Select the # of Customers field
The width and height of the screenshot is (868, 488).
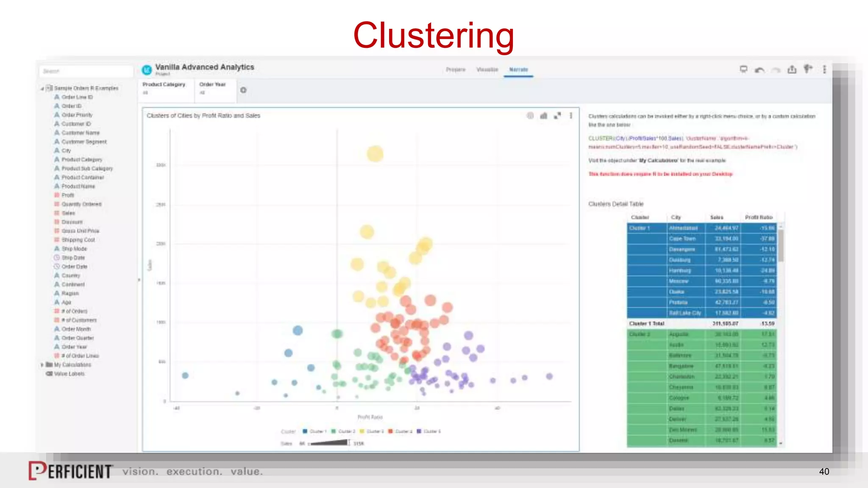(x=79, y=319)
